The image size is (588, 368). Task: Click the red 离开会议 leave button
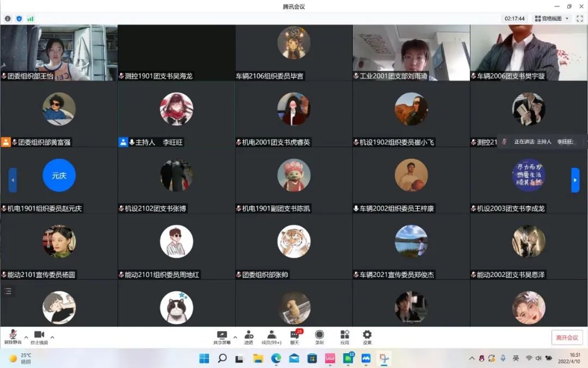click(567, 337)
